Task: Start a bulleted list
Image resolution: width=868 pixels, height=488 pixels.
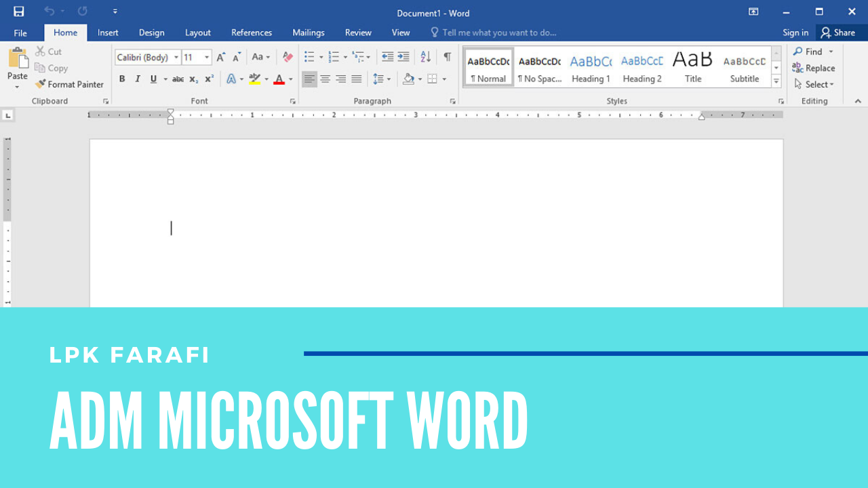Action: pyautogui.click(x=309, y=58)
